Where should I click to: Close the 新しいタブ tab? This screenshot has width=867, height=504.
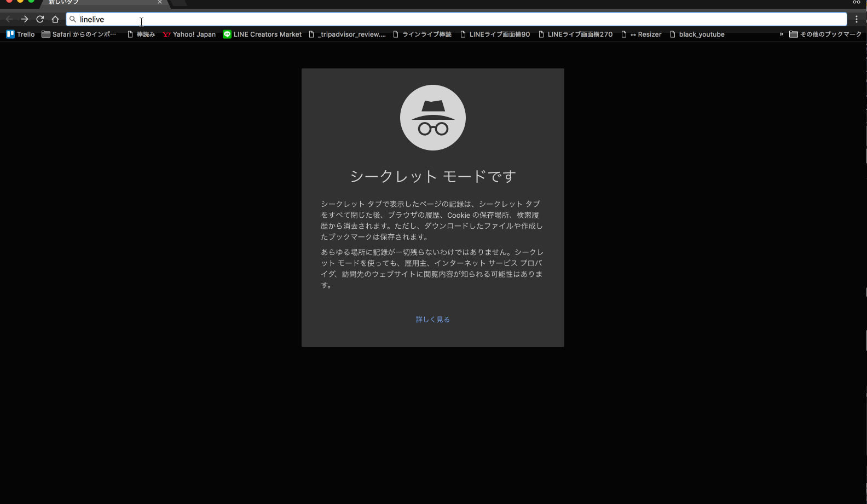click(160, 2)
